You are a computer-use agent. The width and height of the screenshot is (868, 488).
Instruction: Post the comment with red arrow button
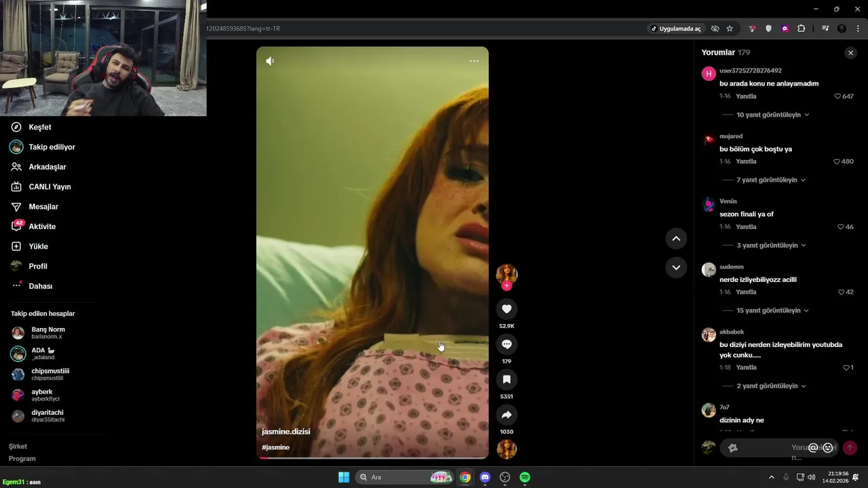tap(850, 448)
